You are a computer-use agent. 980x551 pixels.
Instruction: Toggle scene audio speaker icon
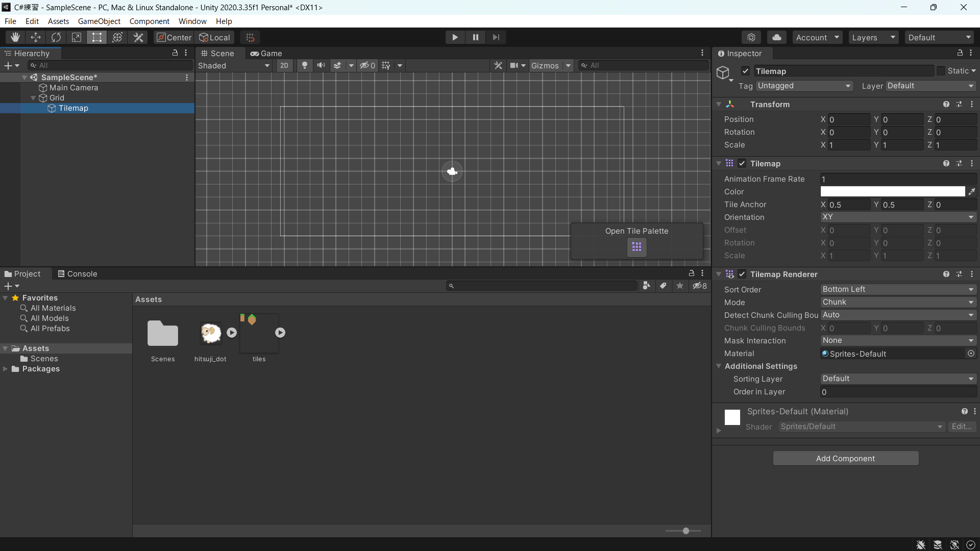pos(321,65)
